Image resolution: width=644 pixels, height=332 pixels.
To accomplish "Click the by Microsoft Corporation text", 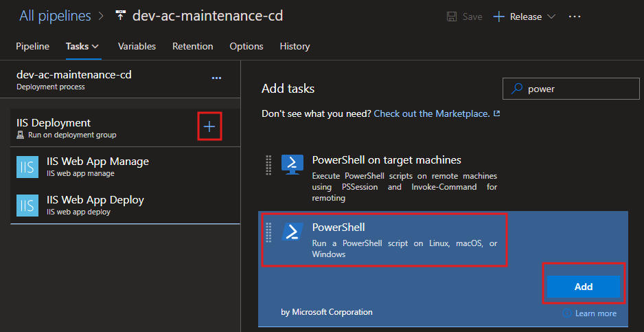I will pyautogui.click(x=327, y=312).
